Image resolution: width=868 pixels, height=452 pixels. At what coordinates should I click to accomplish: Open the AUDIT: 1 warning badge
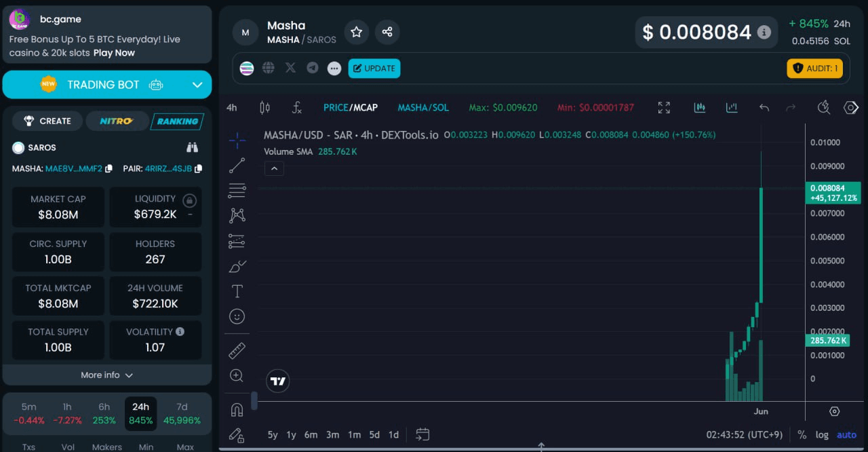[814, 68]
